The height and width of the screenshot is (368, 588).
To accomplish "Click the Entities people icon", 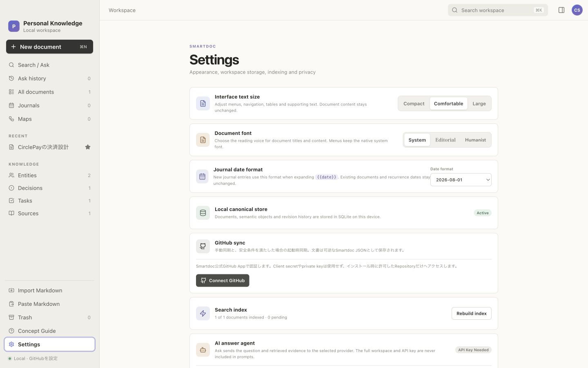I will [x=11, y=175].
